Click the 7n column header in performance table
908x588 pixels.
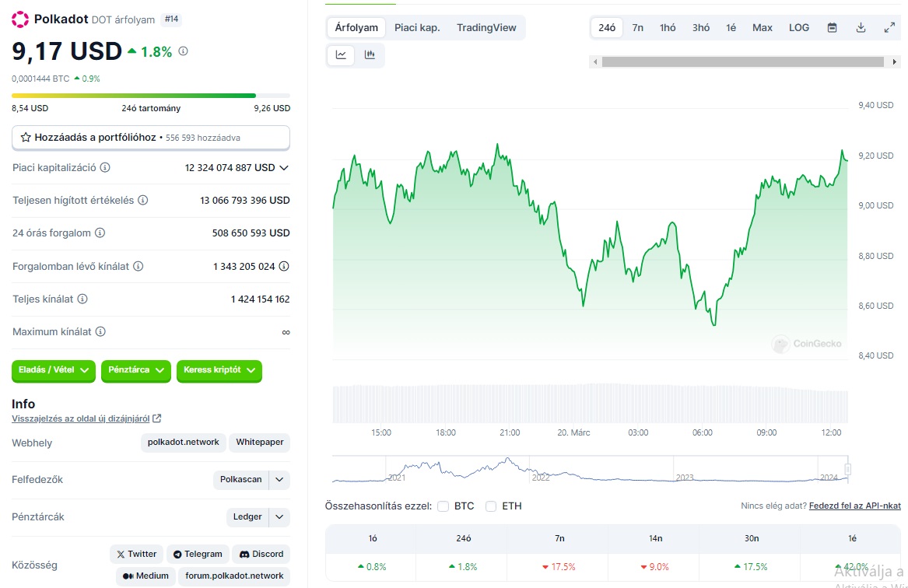[559, 539]
